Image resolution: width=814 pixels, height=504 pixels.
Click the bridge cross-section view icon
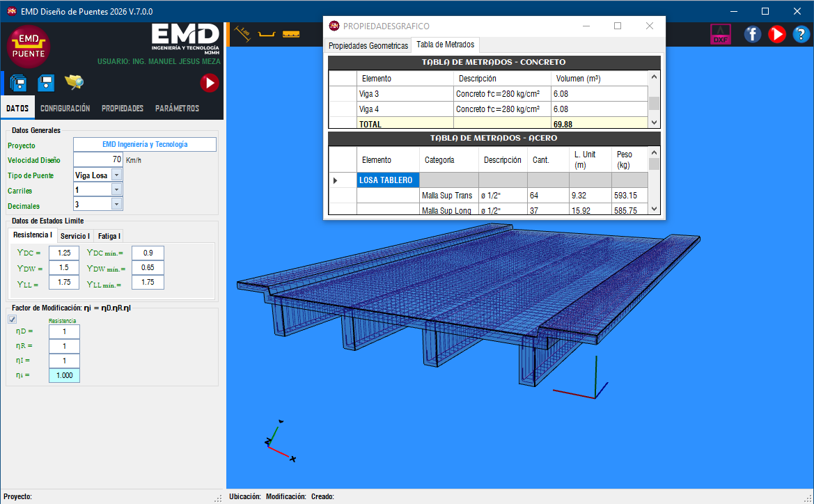(x=265, y=34)
